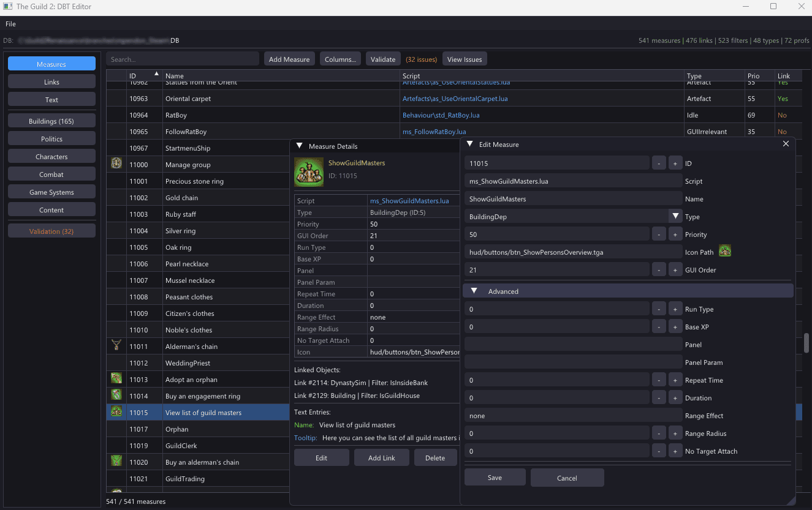Click the measures table vertical scrollbar thumb
Screen dimensions: 812x510
[806, 342]
